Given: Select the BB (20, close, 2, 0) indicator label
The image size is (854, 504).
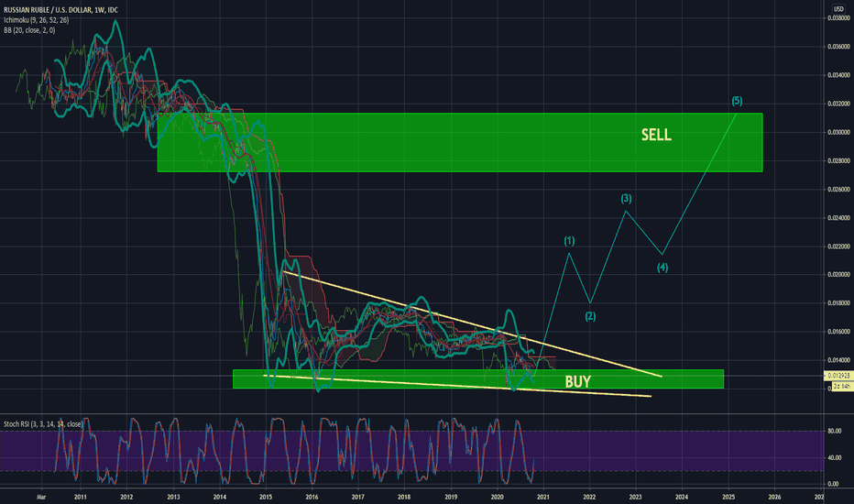Looking at the screenshot, I should pyautogui.click(x=29, y=30).
